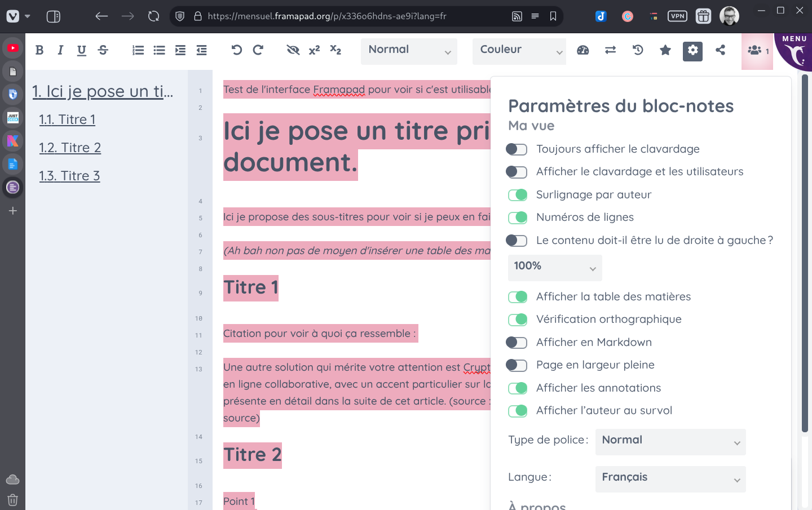Toggle bold formatting in the toolbar

(39, 50)
